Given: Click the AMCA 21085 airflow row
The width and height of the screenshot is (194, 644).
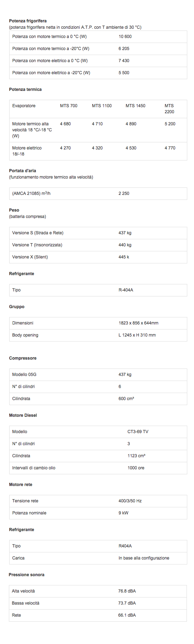Looking at the screenshot, I should click(x=98, y=193).
